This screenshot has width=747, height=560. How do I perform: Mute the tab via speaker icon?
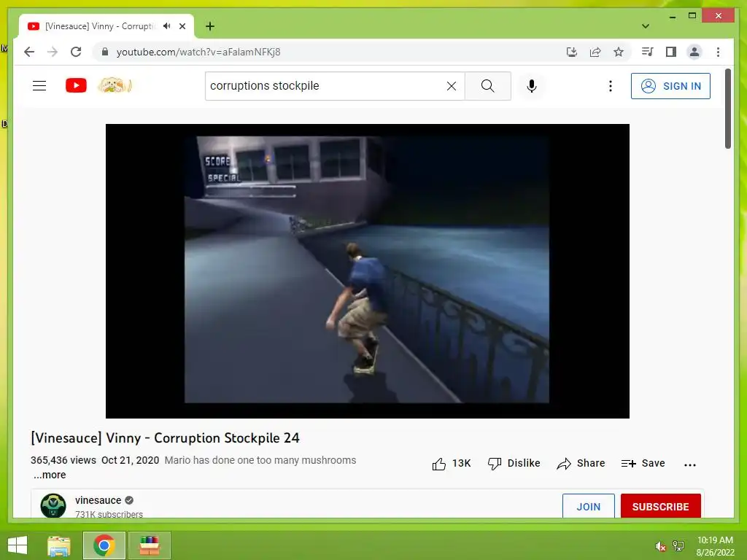166,26
